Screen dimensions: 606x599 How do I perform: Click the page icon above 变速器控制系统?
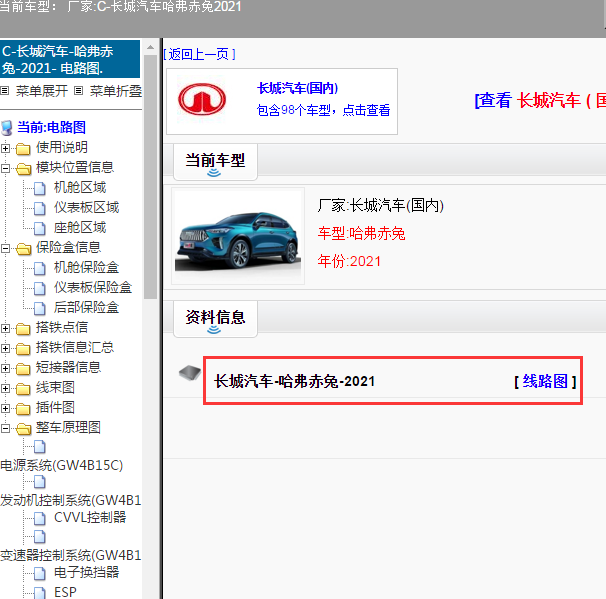pyautogui.click(x=40, y=537)
